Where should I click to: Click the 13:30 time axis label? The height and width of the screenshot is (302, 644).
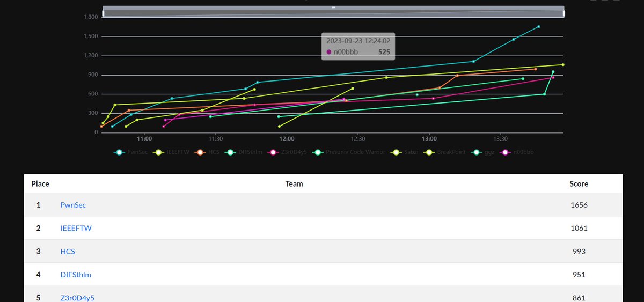pyautogui.click(x=500, y=138)
